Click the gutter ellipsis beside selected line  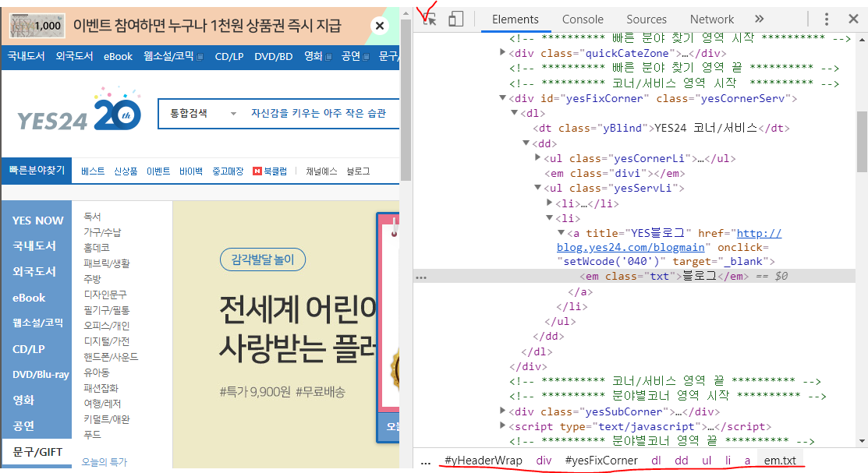click(421, 277)
